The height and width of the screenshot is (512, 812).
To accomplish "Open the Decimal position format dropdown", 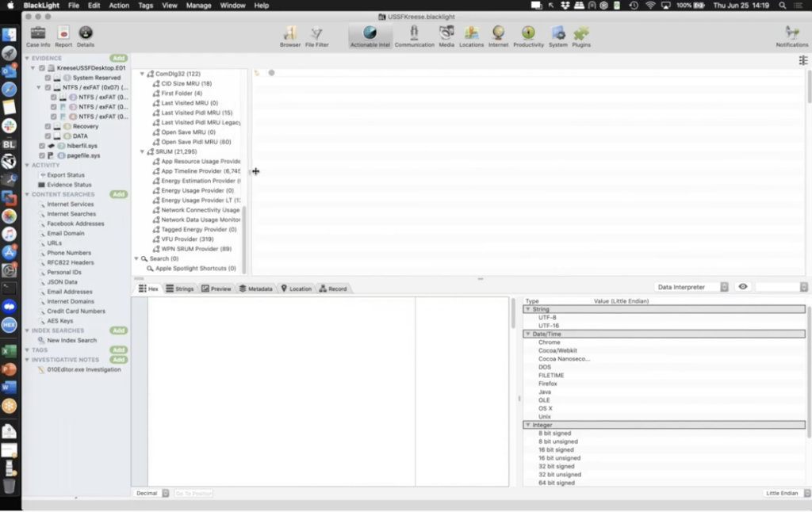I will pos(151,493).
